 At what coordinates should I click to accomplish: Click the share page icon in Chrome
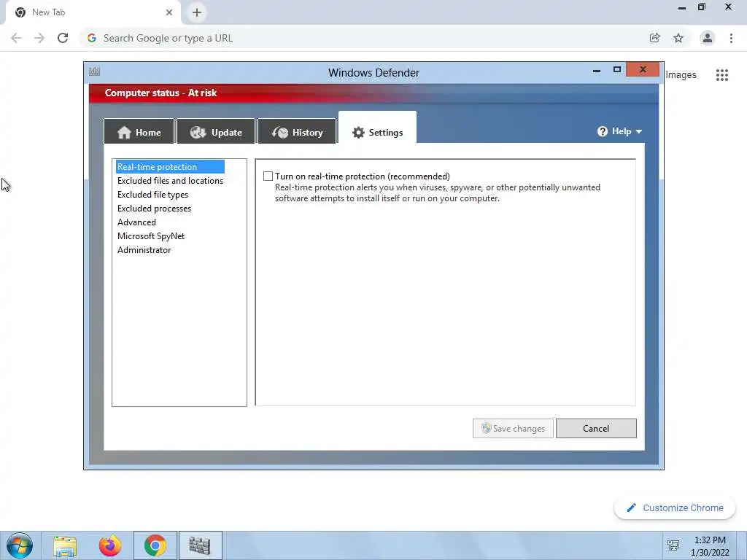pos(654,38)
